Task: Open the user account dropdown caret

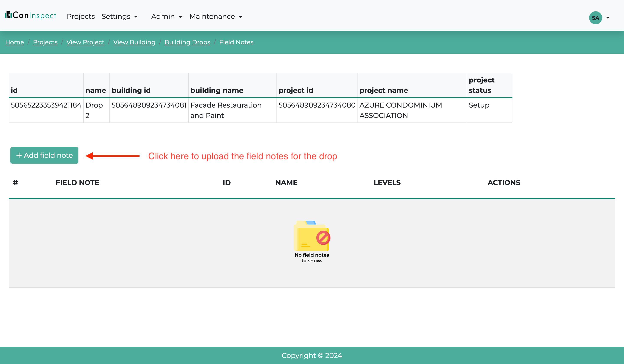Action: [608, 18]
